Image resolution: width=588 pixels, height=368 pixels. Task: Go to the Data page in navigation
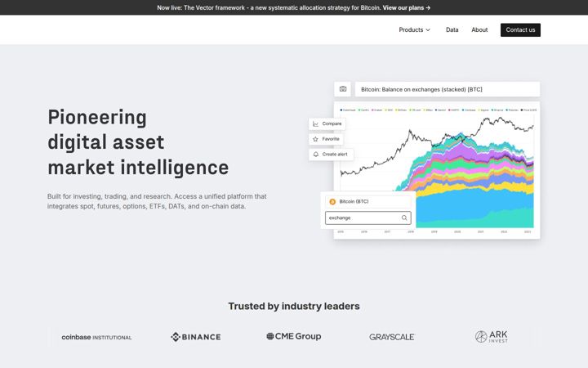tap(452, 29)
